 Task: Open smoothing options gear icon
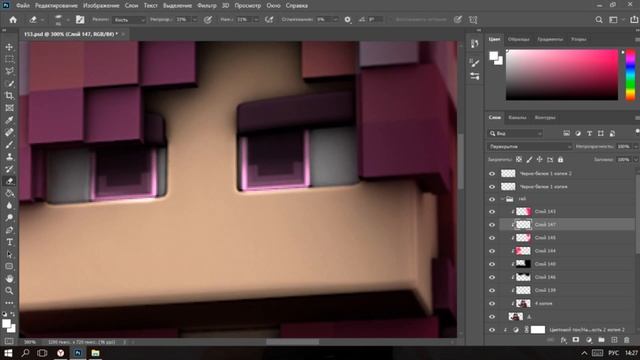[347, 20]
